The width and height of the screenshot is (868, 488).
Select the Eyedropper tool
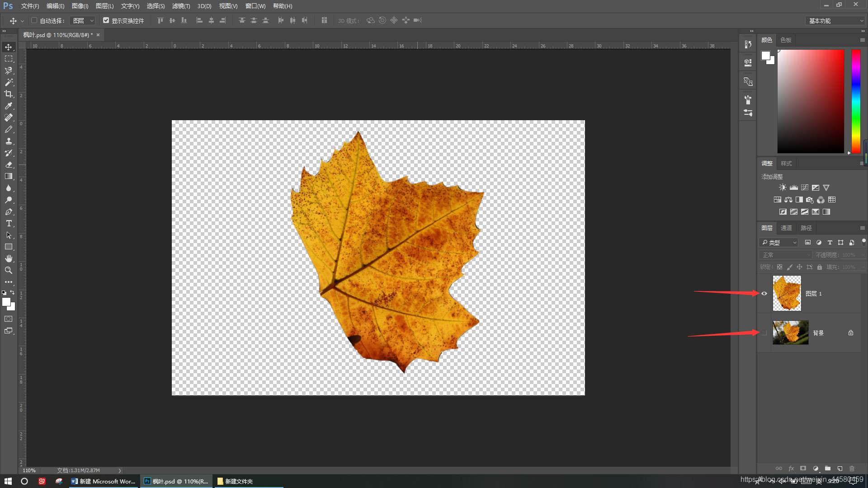9,106
